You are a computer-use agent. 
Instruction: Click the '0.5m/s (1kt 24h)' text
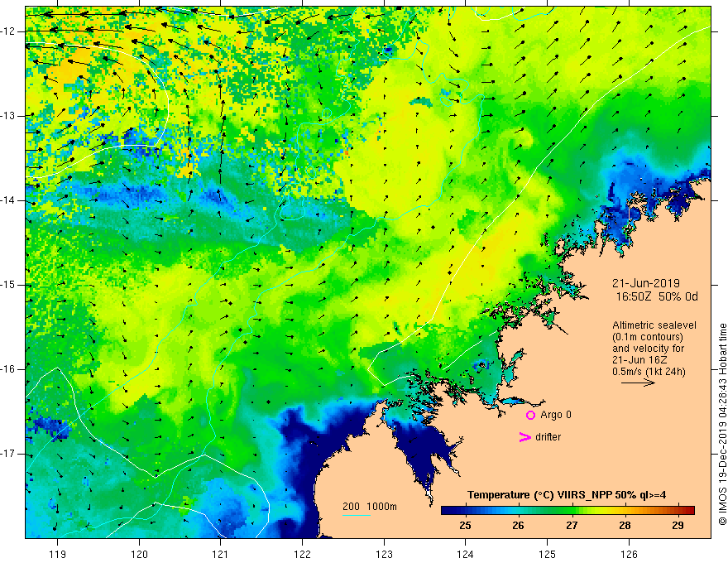pyautogui.click(x=649, y=372)
